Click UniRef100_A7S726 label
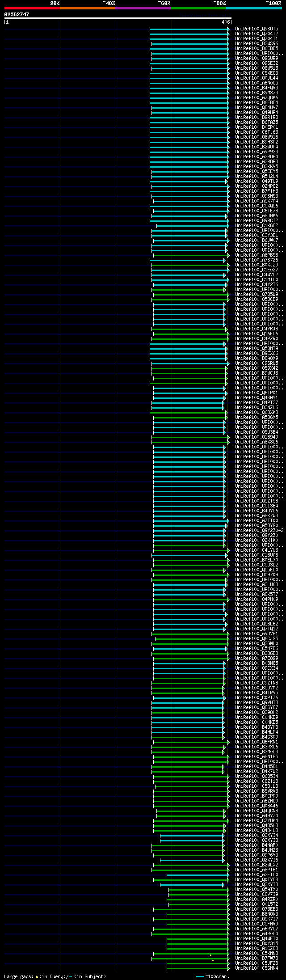The height and width of the screenshot is (980, 286). pyautogui.click(x=257, y=260)
